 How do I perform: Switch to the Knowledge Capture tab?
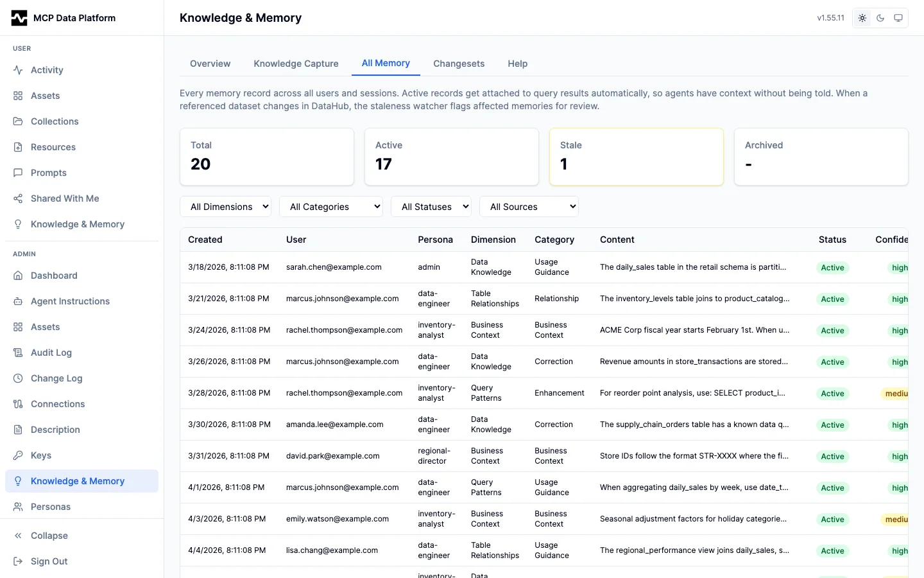tap(296, 64)
